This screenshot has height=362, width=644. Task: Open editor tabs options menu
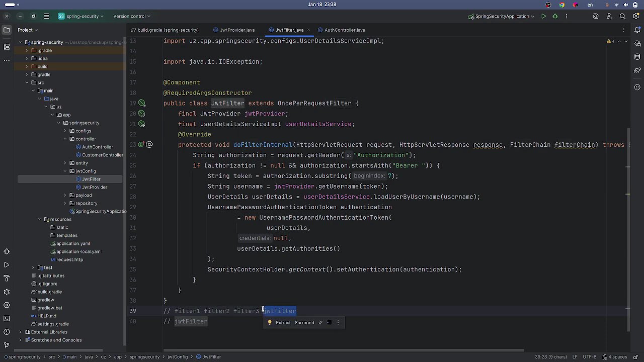(x=625, y=30)
